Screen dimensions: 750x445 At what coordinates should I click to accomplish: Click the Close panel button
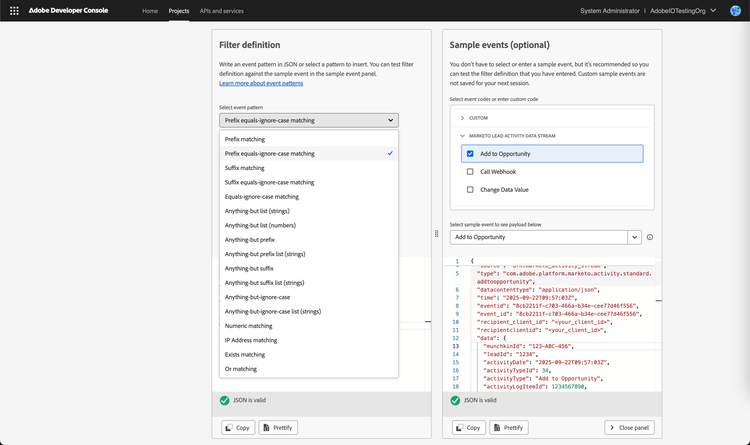(629, 427)
